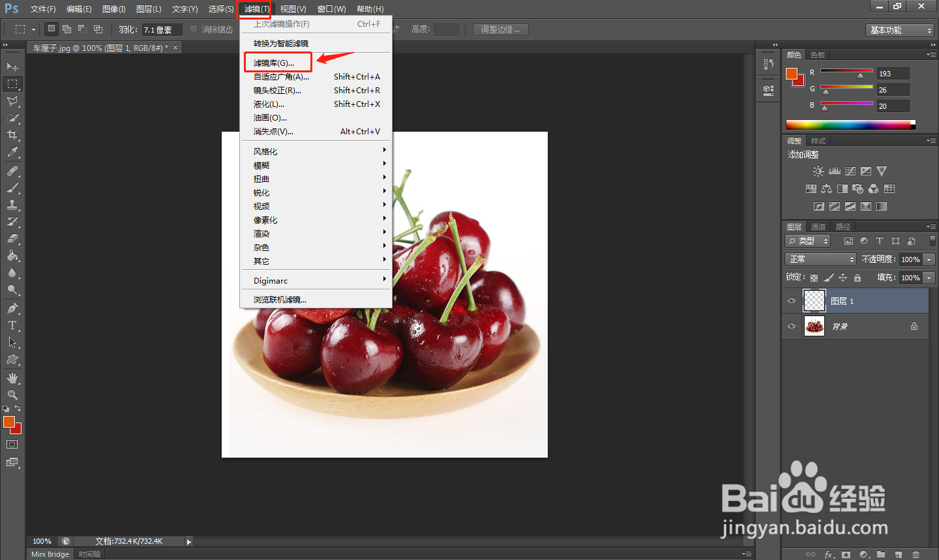Select the Eyedropper tool
The height and width of the screenshot is (560, 939).
point(12,152)
